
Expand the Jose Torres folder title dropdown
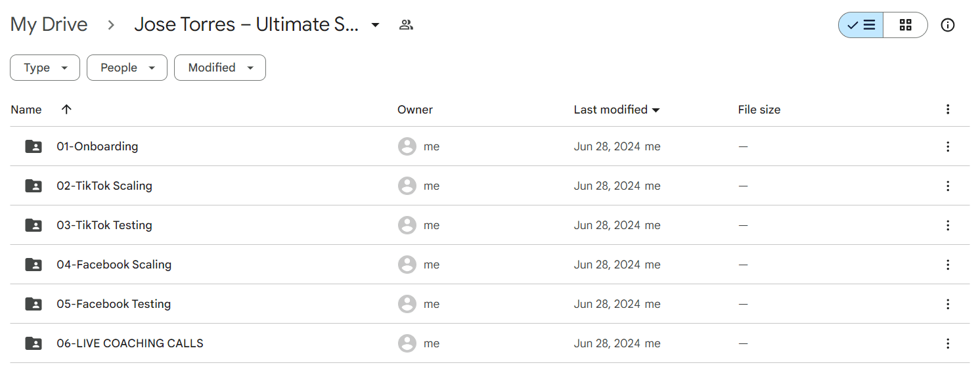point(375,25)
